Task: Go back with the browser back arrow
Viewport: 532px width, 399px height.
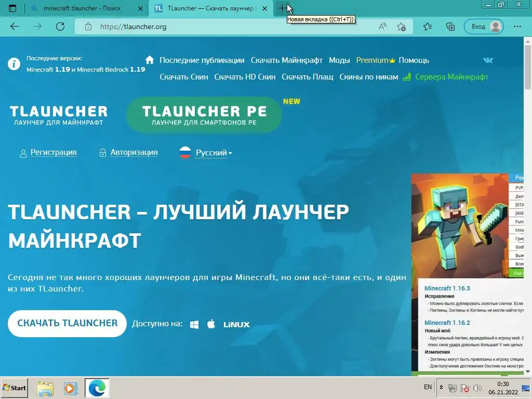Action: (15, 26)
